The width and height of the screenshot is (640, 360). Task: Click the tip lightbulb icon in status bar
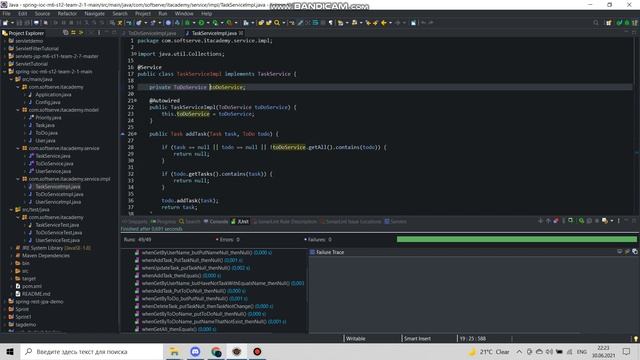pyautogui.click(x=636, y=339)
